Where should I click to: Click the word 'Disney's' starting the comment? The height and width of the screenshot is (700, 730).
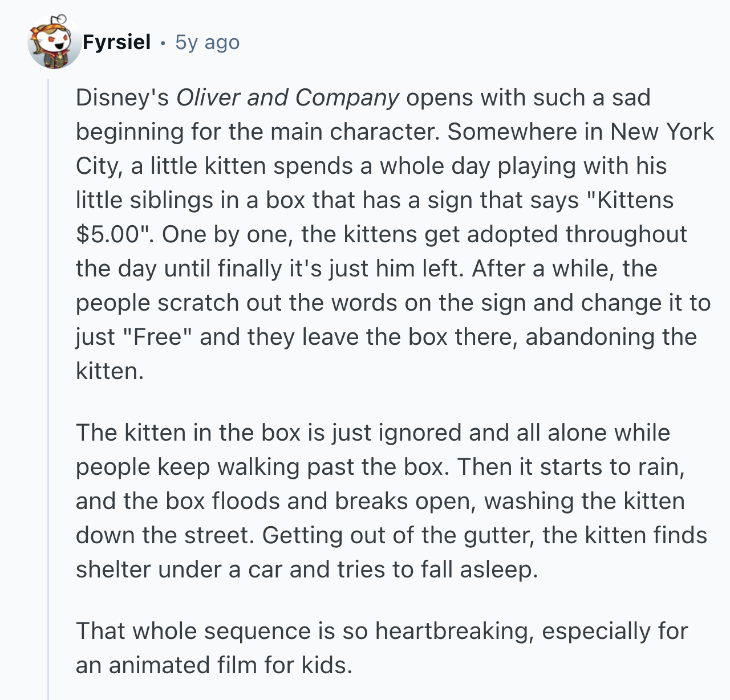122,97
